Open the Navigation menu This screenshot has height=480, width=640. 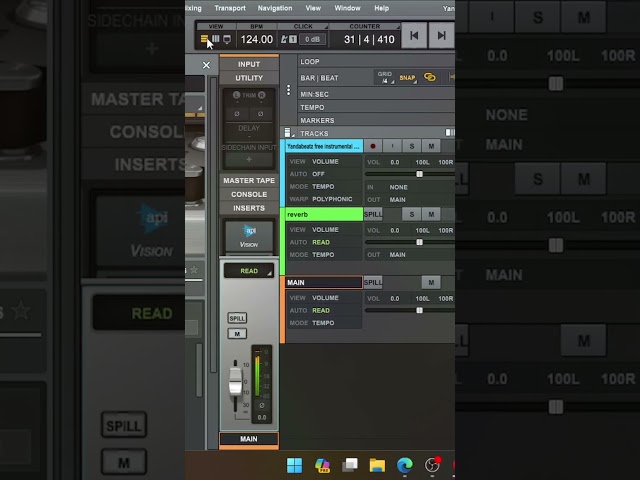(x=275, y=8)
